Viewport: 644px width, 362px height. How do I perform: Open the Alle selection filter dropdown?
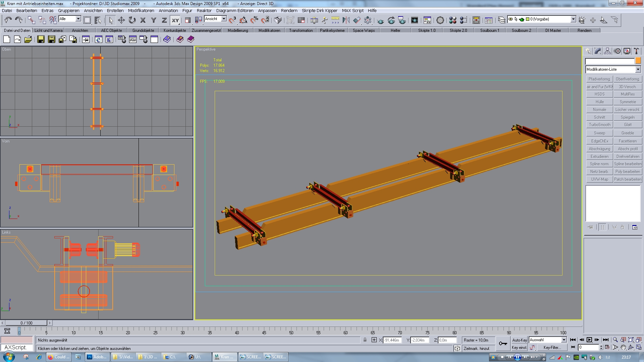tap(78, 19)
